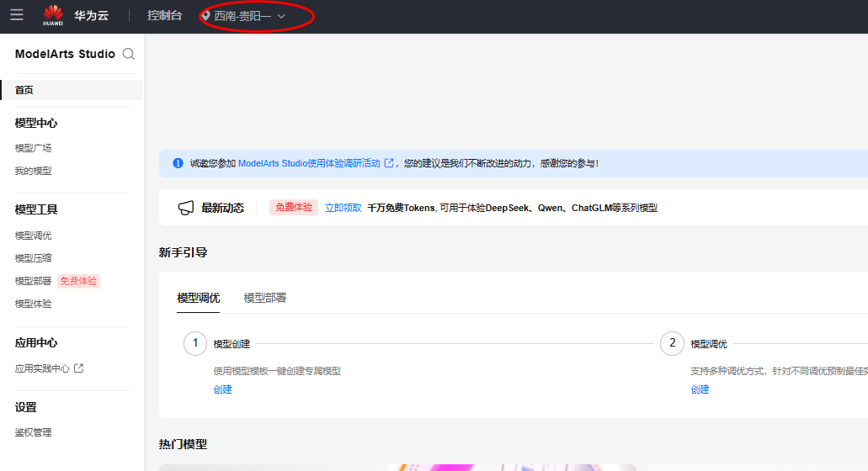
Task: Open 模型调优 in sidebar
Action: coord(33,235)
